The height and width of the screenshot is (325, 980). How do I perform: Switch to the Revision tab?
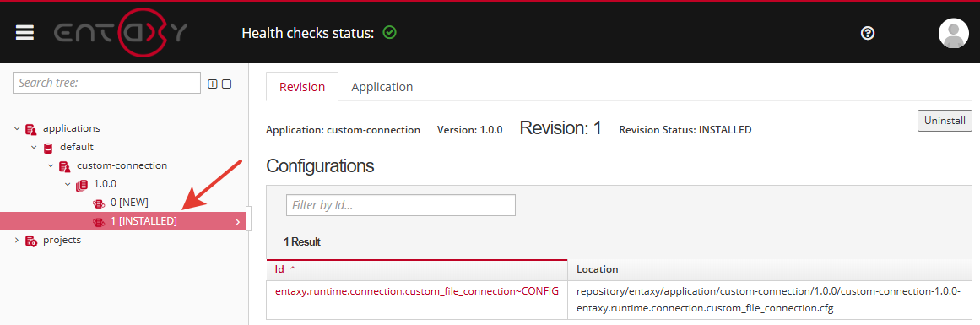pyautogui.click(x=302, y=87)
